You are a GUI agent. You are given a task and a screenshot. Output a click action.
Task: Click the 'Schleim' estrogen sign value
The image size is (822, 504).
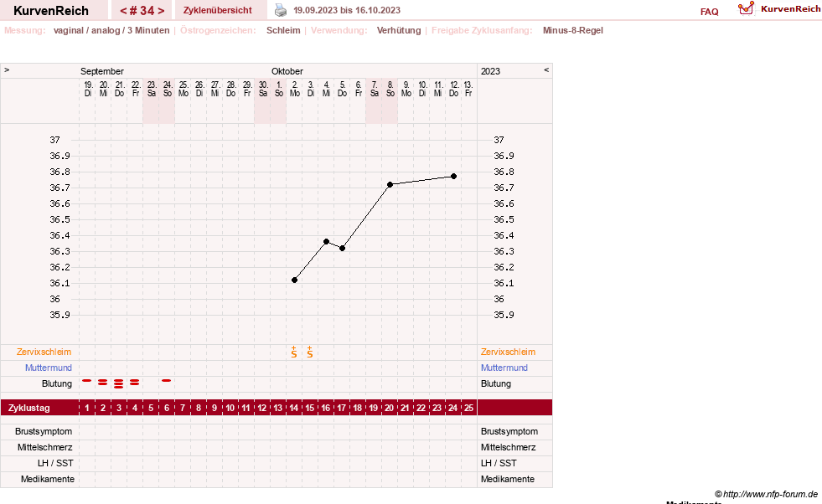click(283, 30)
